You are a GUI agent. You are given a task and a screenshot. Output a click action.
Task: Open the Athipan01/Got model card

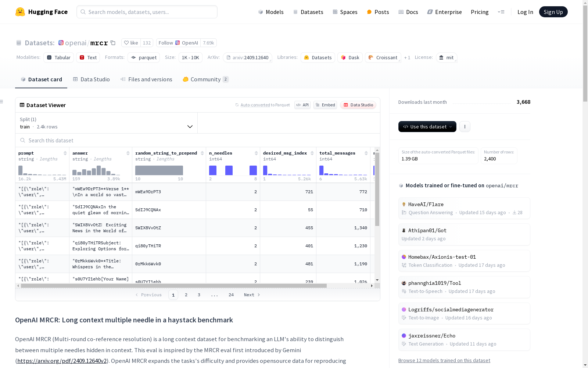(464, 234)
